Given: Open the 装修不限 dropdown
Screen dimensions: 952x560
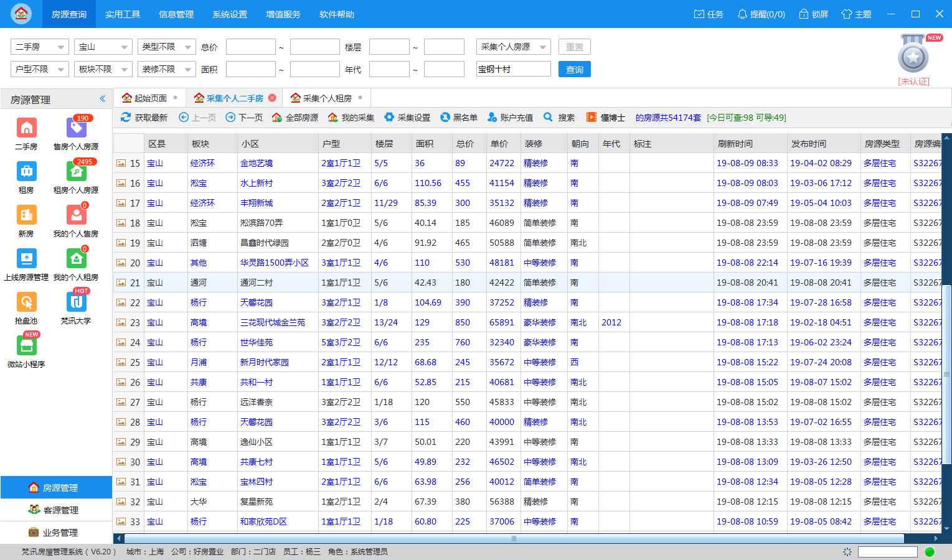Looking at the screenshot, I should [x=167, y=69].
